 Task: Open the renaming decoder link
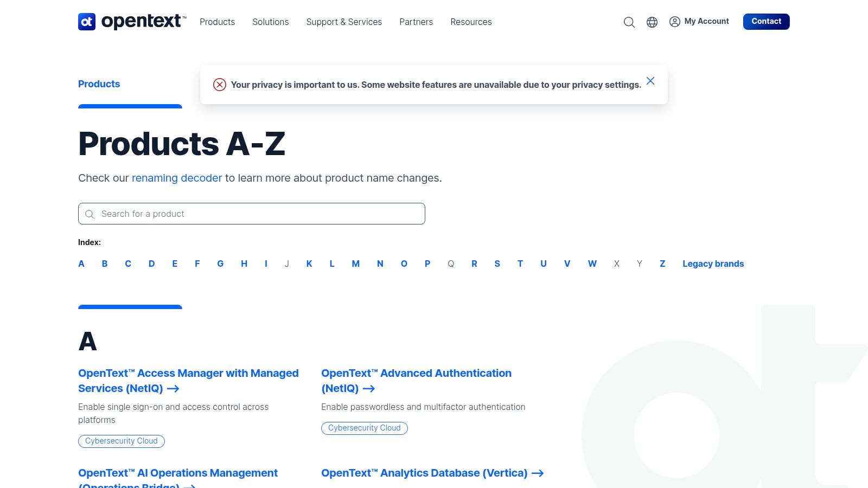pyautogui.click(x=176, y=178)
